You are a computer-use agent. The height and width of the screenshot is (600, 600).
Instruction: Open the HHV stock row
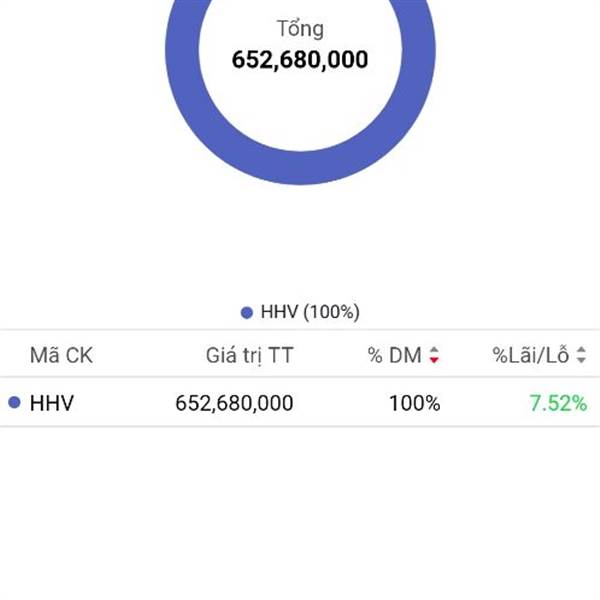pos(300,402)
